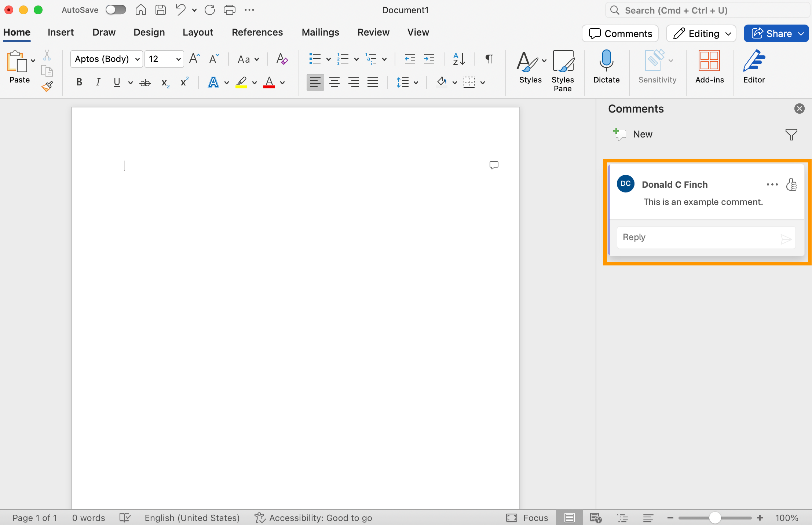Toggle Italic formatting
The width and height of the screenshot is (812, 525).
pyautogui.click(x=98, y=82)
